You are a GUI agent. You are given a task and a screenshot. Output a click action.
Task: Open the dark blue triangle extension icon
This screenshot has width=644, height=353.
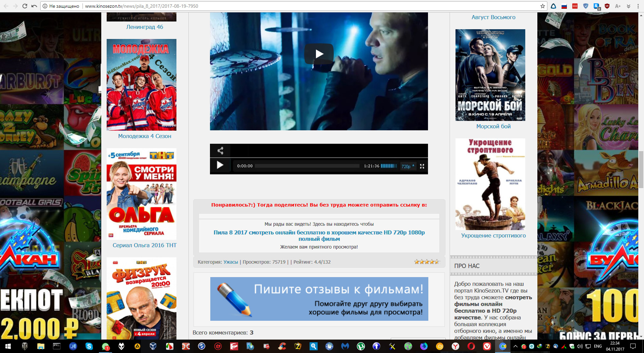point(553,6)
